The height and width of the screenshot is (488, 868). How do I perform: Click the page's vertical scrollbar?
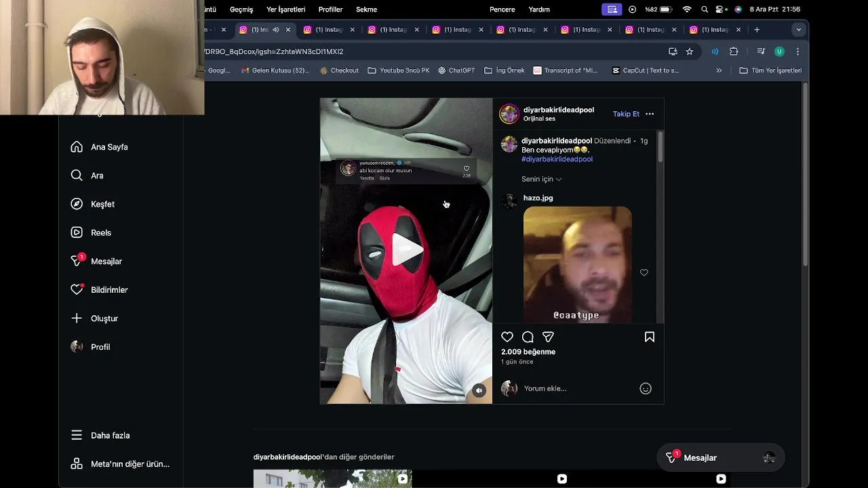[x=805, y=174]
